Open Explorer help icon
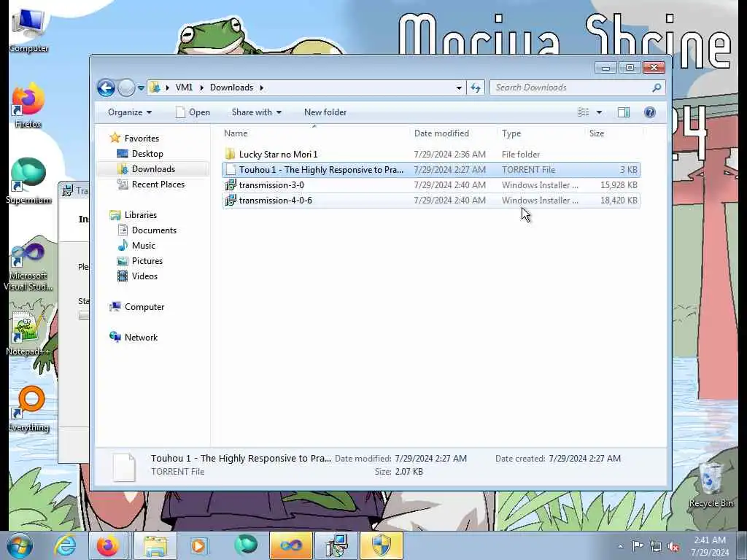This screenshot has height=560, width=747. 649,112
